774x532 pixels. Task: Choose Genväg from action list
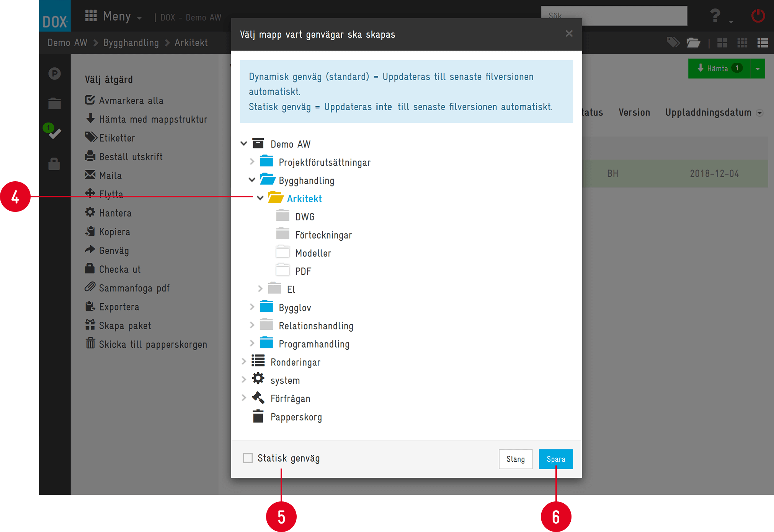point(114,251)
